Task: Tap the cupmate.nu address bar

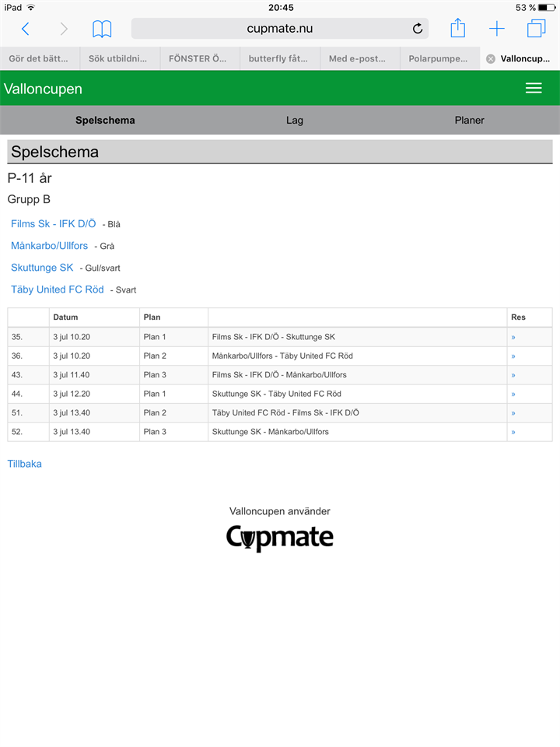Action: (280, 29)
